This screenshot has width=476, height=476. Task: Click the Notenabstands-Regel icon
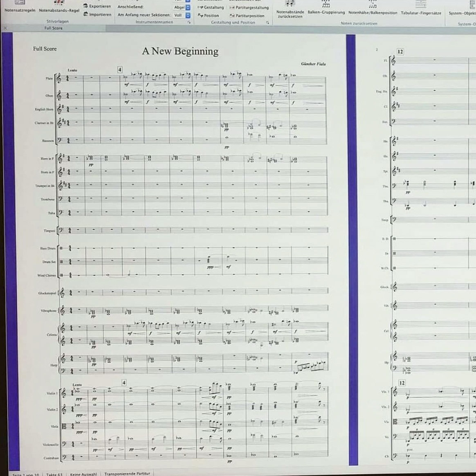[60, 2]
